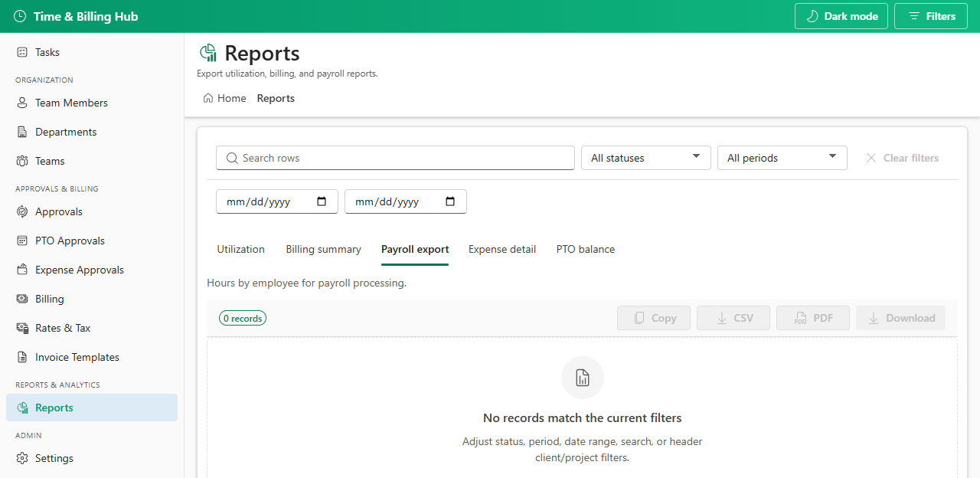Open Invoice Templates page
Viewport: 980px width, 478px height.
[92, 357]
